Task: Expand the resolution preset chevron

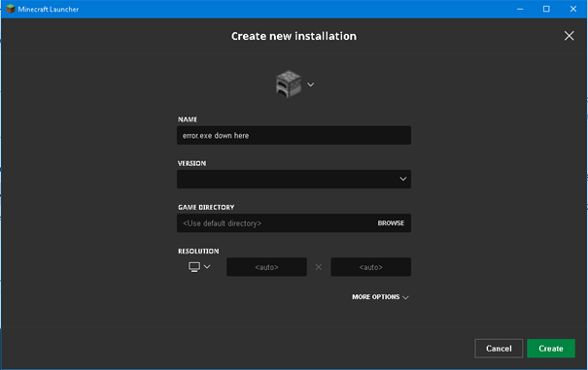Action: point(207,266)
